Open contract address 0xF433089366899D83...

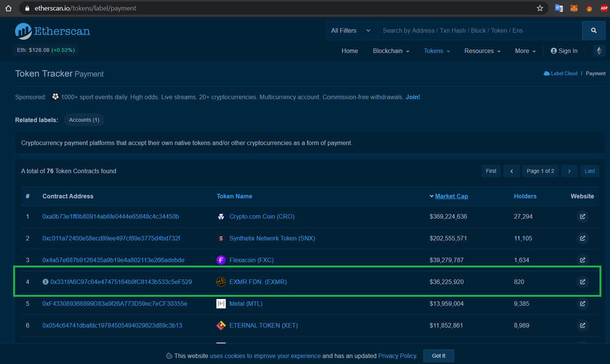pyautogui.click(x=115, y=304)
